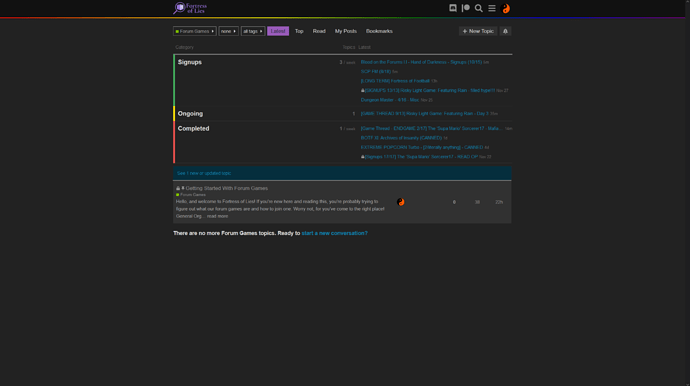Open the Patreon icon in header
Screen dimensions: 690x386
tap(466, 8)
